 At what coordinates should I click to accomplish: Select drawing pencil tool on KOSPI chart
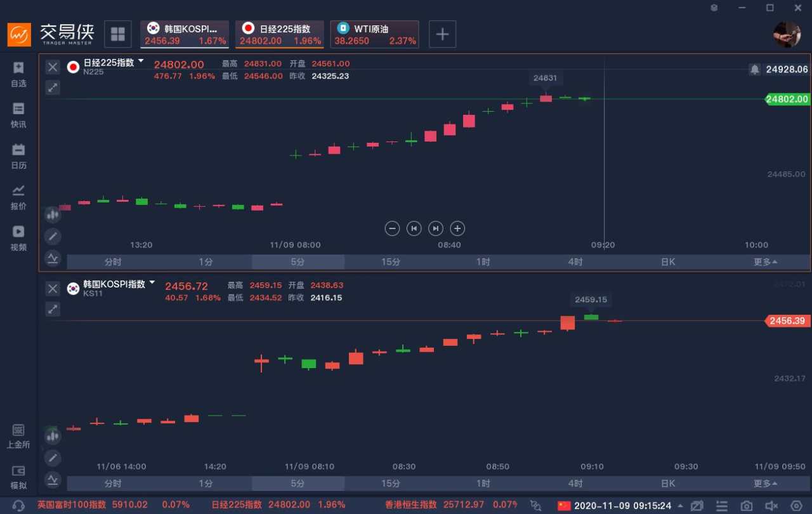click(53, 458)
